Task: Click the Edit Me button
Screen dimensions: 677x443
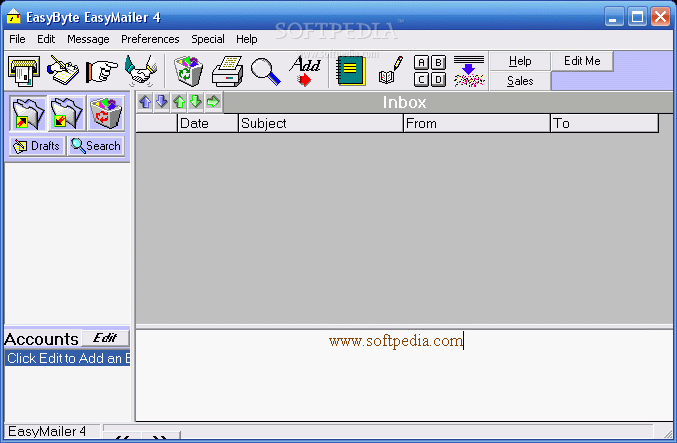Action: (x=582, y=61)
